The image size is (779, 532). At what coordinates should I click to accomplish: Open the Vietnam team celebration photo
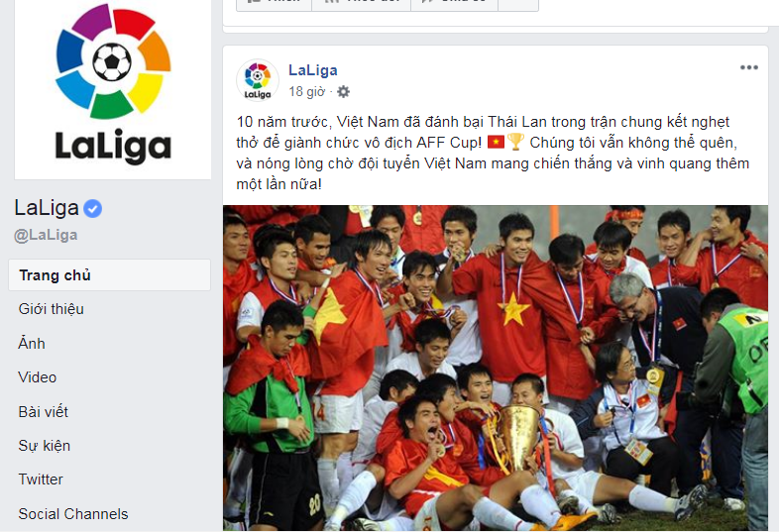pyautogui.click(x=496, y=369)
